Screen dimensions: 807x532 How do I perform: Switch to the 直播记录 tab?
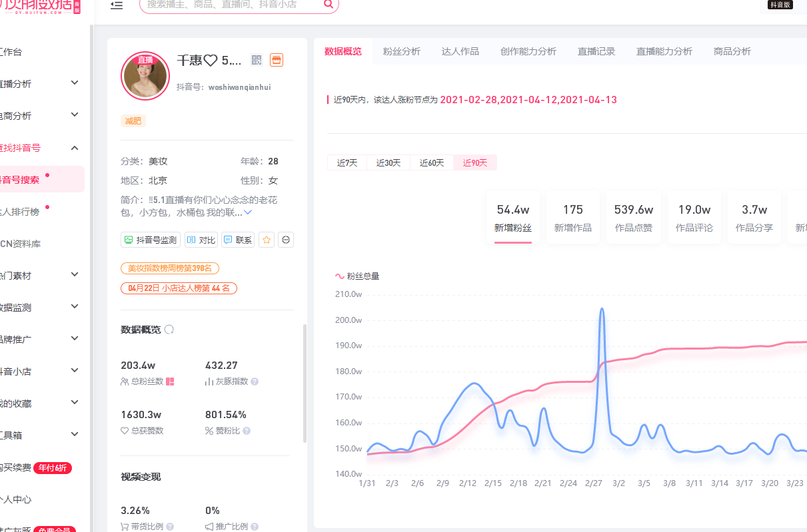click(x=596, y=51)
